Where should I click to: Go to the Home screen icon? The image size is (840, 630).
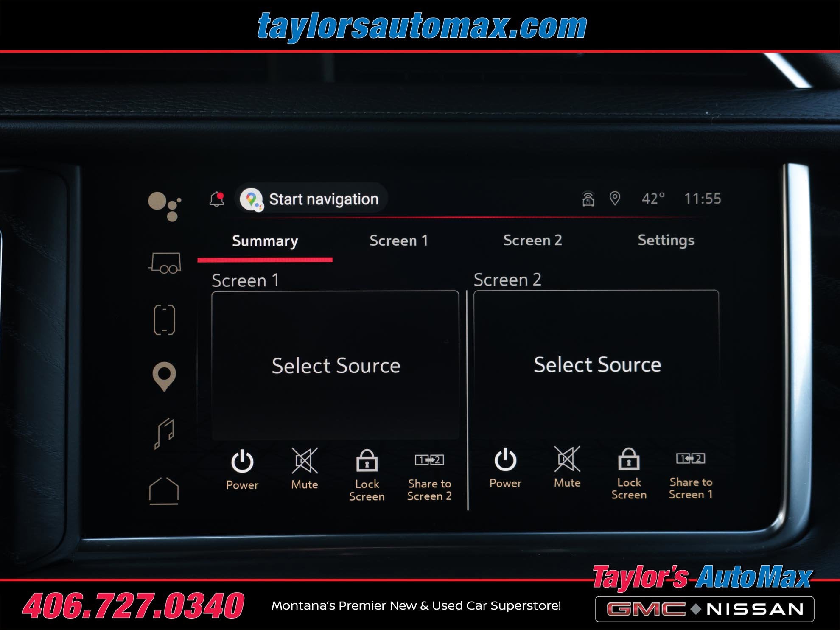(164, 490)
